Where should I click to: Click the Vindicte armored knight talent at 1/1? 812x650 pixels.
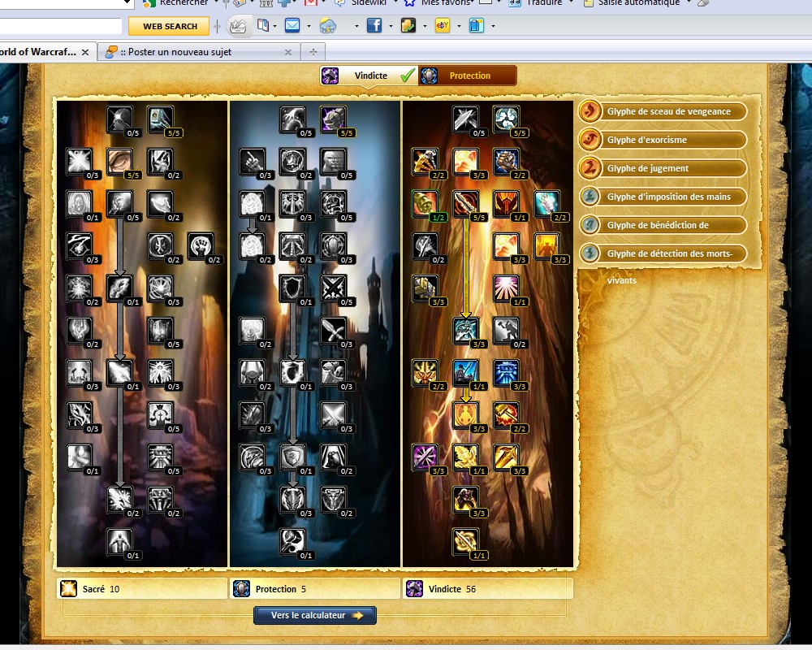466,373
